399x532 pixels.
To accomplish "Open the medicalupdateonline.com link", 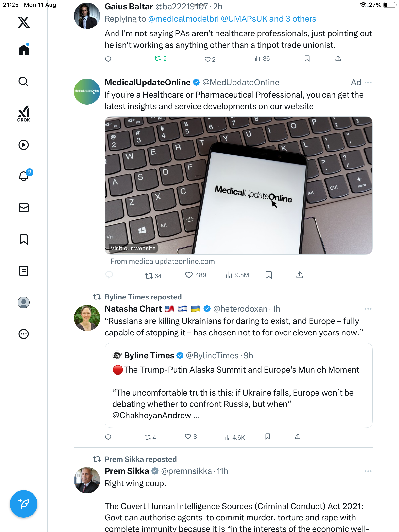I will pos(163,261).
